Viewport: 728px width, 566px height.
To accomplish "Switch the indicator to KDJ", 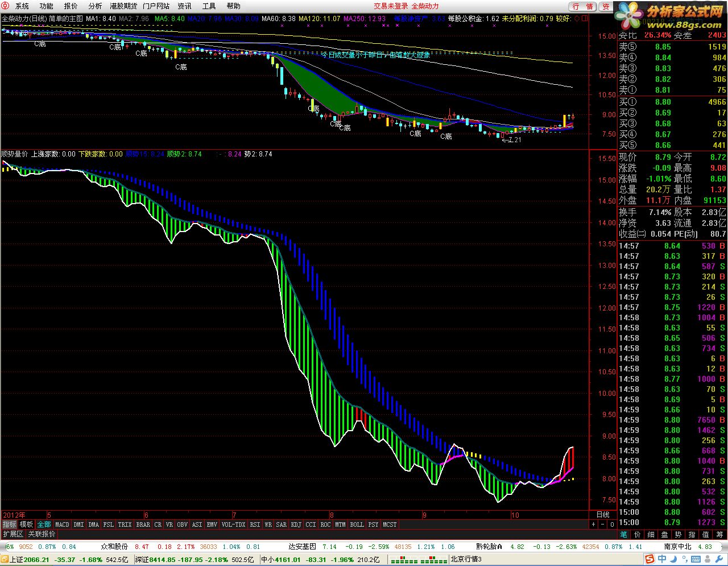I will tap(296, 524).
